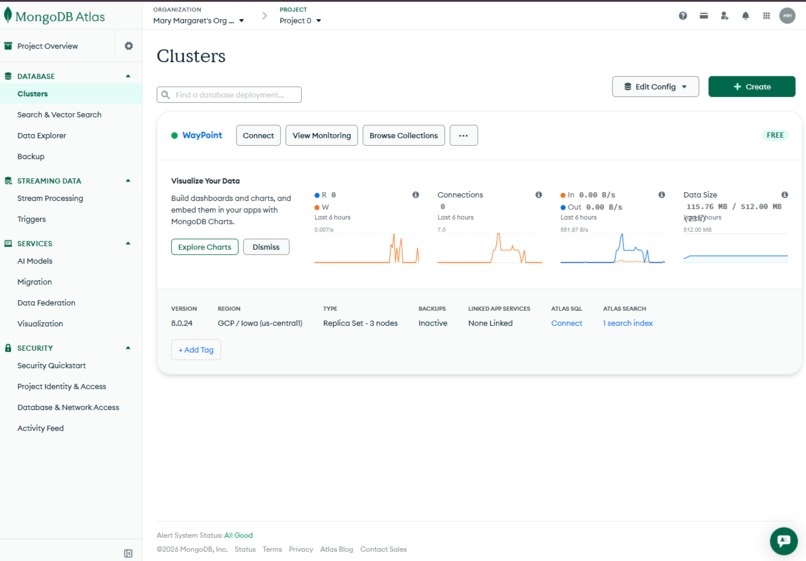Open the WayPoint cluster name link
Viewport: 806px width, 561px height.
[202, 135]
